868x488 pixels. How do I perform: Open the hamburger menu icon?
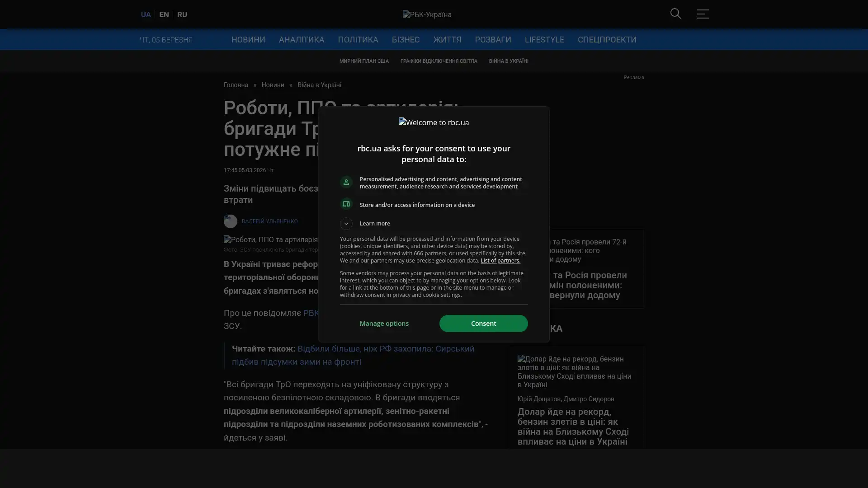pos(703,14)
